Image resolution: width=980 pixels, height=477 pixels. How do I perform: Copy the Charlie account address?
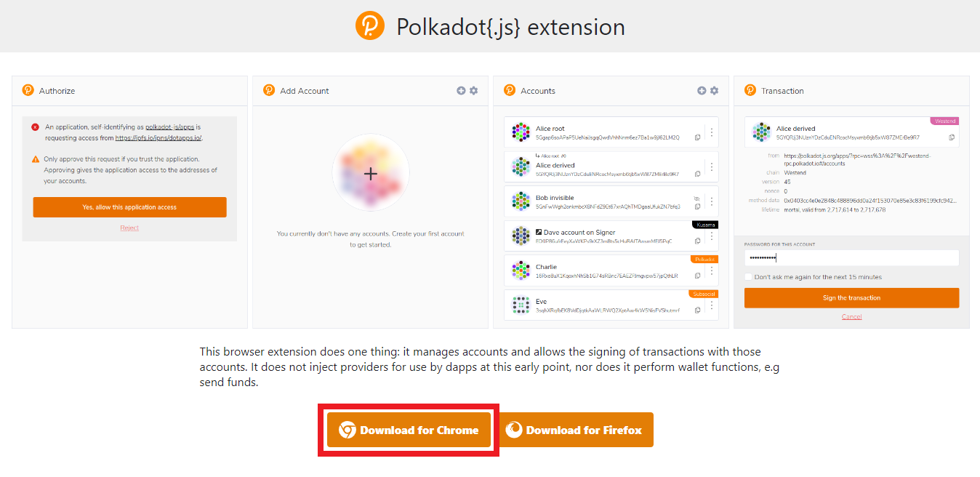697,276
